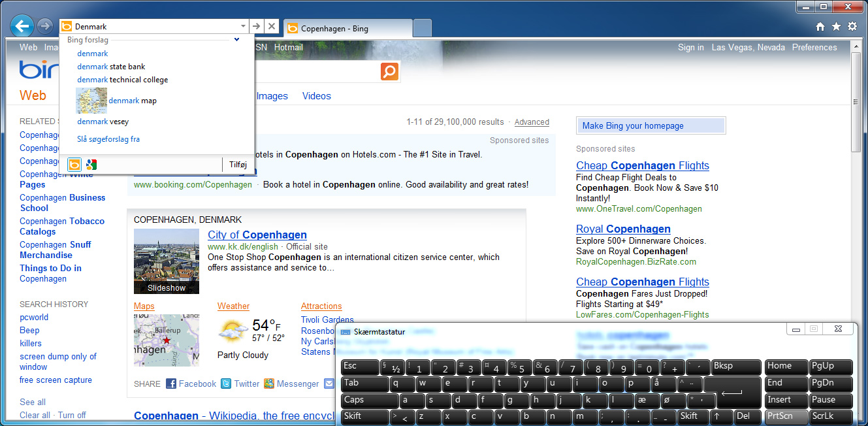Click the 'Royal Copenhagen' sponsored link
The width and height of the screenshot is (868, 426).
(x=623, y=229)
